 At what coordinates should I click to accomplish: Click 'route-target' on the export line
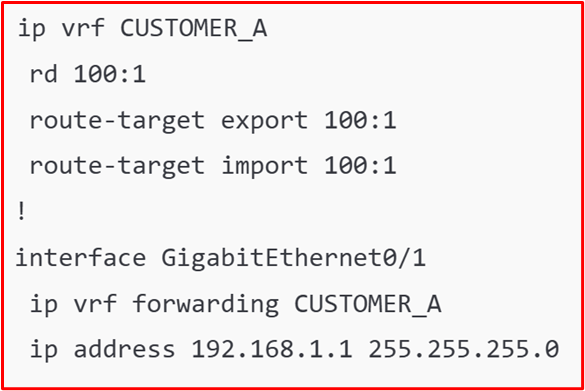[x=117, y=121]
